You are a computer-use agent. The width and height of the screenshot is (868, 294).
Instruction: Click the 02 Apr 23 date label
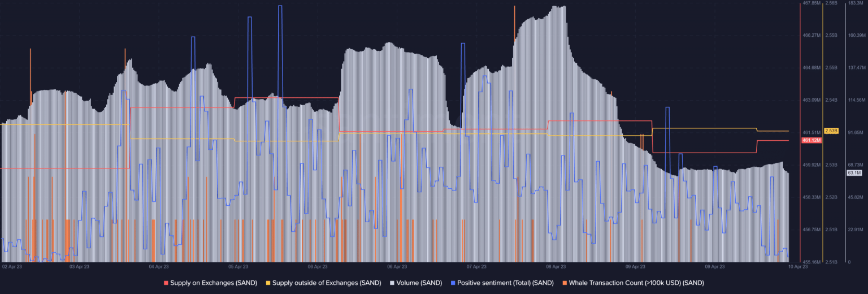click(12, 266)
